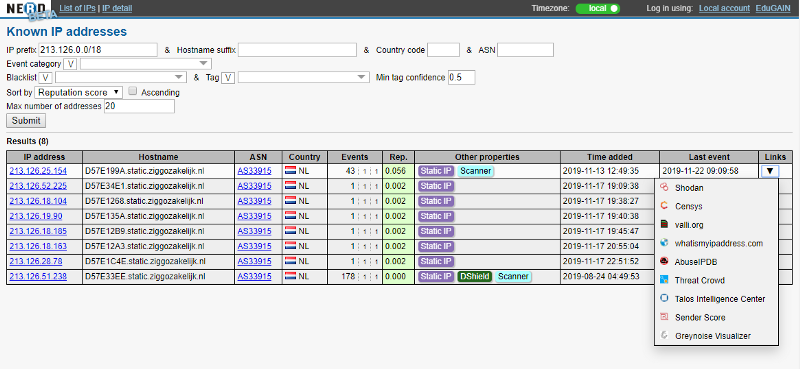Click the whatismyipaddress.com globe icon
800x369 pixels.
click(664, 243)
